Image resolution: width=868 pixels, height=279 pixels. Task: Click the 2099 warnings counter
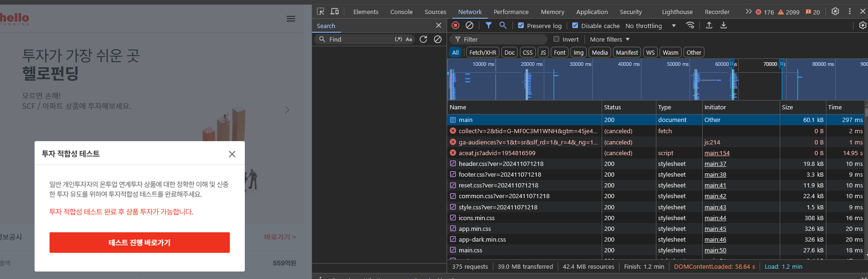coord(789,12)
